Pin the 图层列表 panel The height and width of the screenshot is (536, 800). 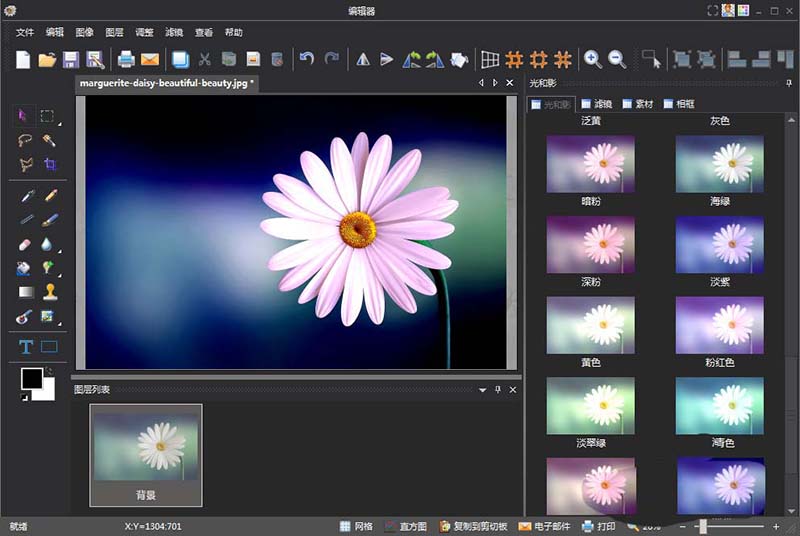pyautogui.click(x=497, y=389)
